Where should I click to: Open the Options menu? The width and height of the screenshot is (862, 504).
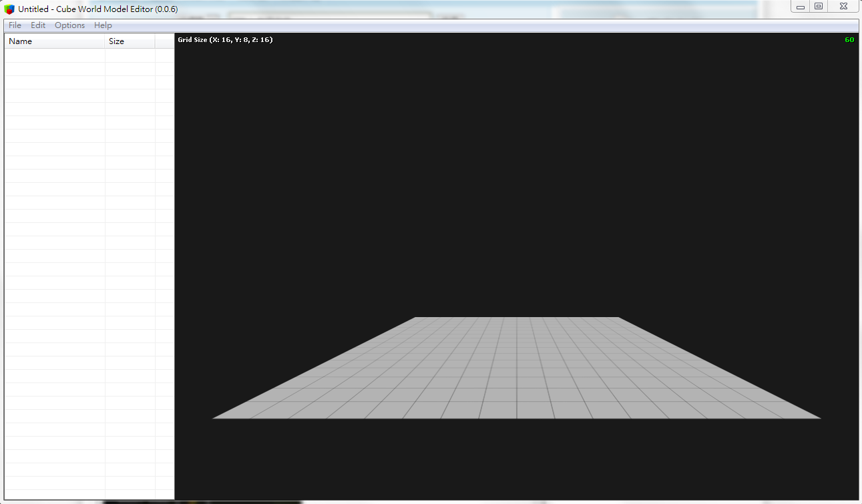[x=69, y=25]
